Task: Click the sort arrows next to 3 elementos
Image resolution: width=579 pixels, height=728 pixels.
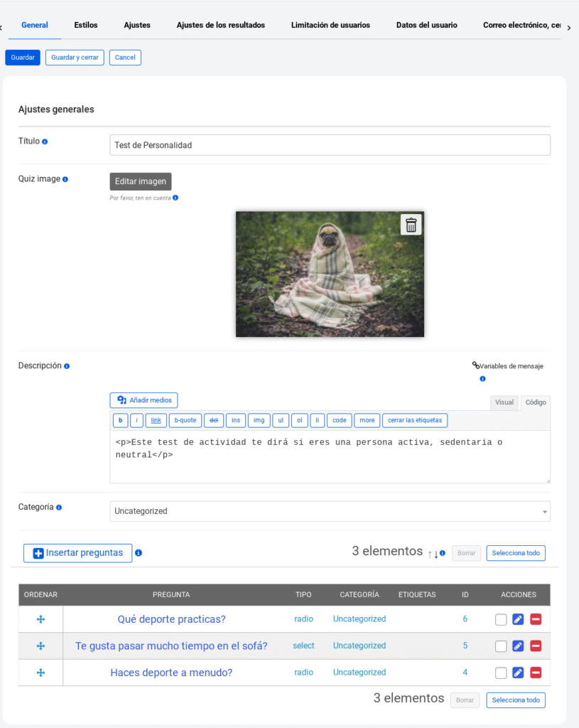Action: click(x=433, y=554)
